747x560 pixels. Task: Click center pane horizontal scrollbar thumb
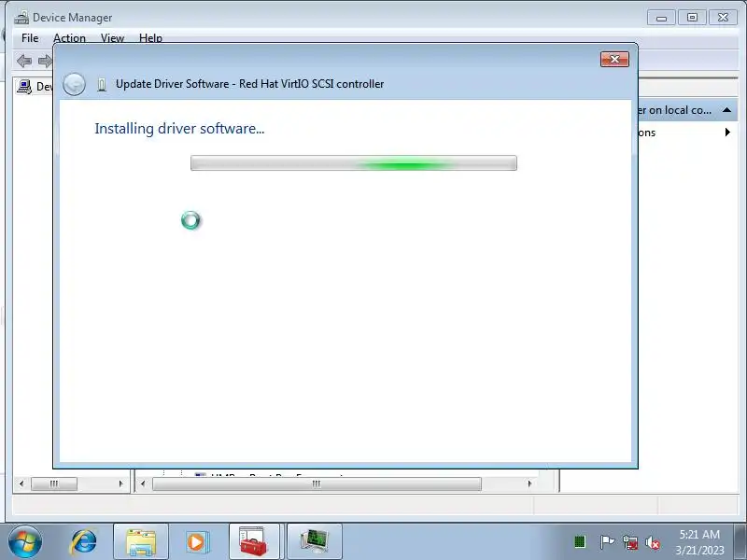click(x=317, y=483)
